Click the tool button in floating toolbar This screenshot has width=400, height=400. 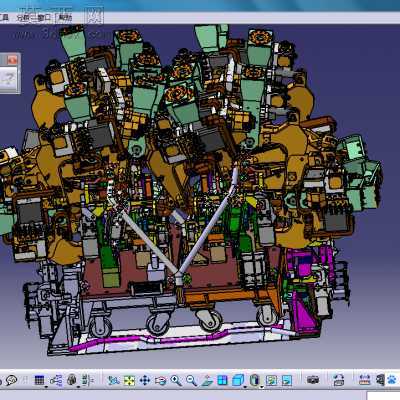click(7, 79)
